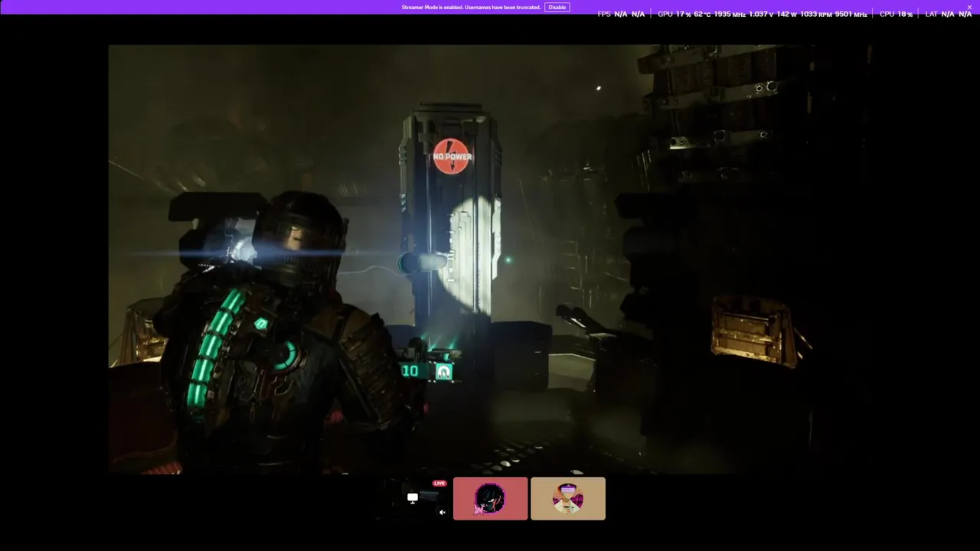This screenshot has width=980, height=551.
Task: Click the ammo counter '10' on the weapon
Action: pyautogui.click(x=410, y=371)
